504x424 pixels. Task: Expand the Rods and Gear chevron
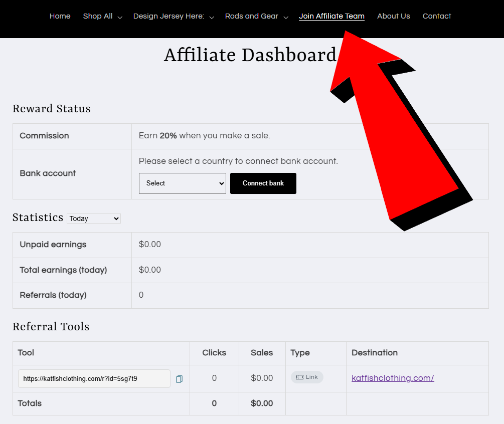[286, 17]
